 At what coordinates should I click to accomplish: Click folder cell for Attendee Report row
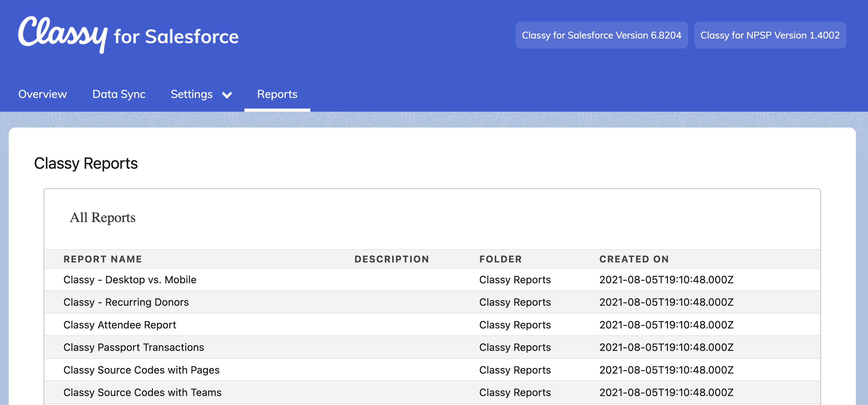pos(515,325)
